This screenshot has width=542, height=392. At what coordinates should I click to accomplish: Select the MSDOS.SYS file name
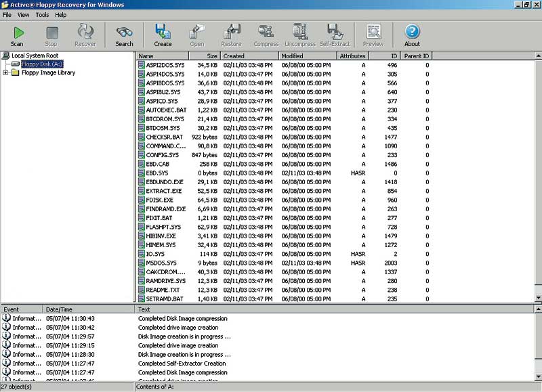[161, 263]
